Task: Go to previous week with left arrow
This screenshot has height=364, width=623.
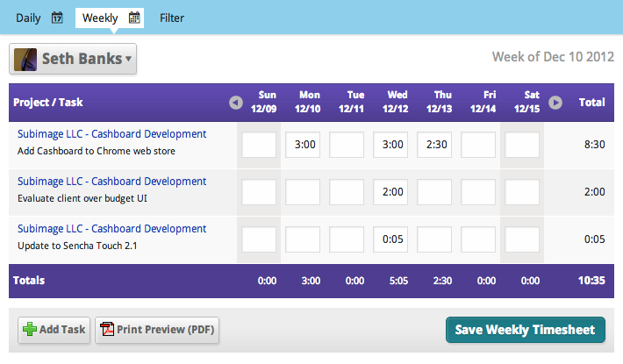Action: (x=235, y=103)
